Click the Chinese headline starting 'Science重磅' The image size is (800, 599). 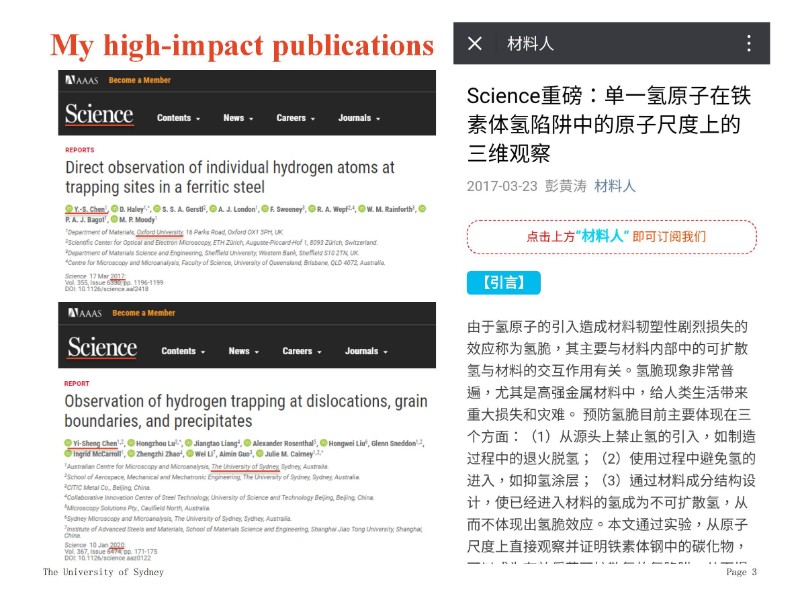[609, 124]
